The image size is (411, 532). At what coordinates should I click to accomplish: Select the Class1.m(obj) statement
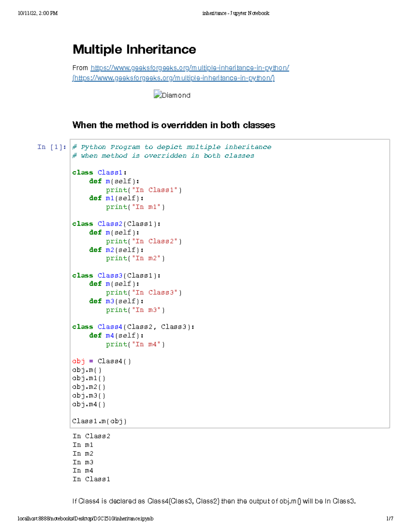tap(100, 421)
